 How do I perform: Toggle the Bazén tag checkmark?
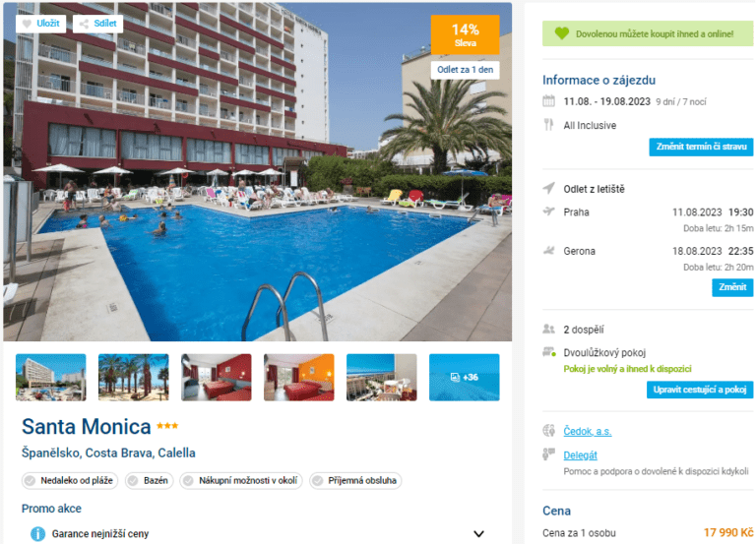pyautogui.click(x=133, y=480)
